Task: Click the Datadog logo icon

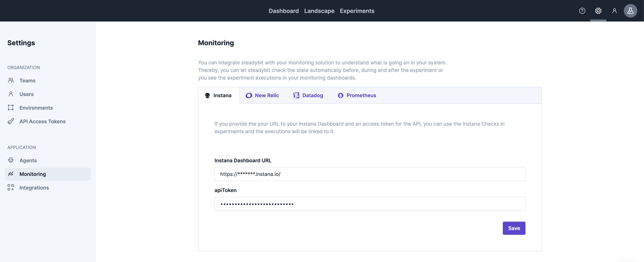Action: (296, 95)
